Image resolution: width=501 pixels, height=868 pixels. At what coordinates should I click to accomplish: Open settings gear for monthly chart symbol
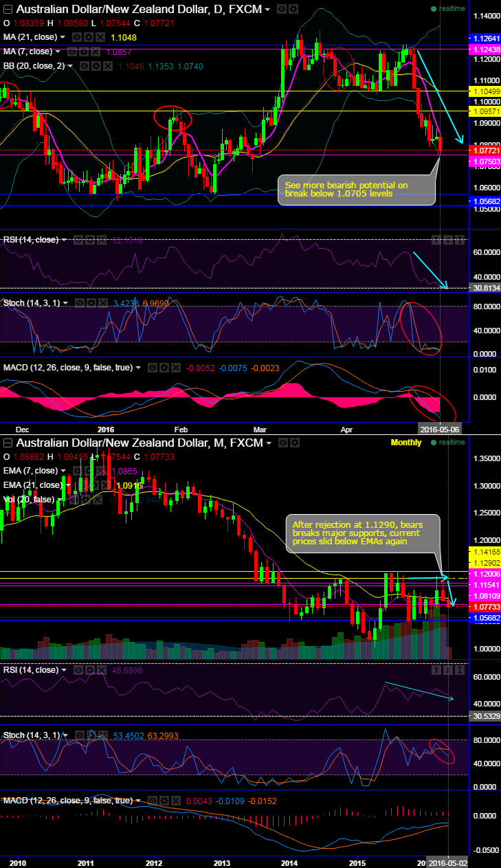point(295,443)
